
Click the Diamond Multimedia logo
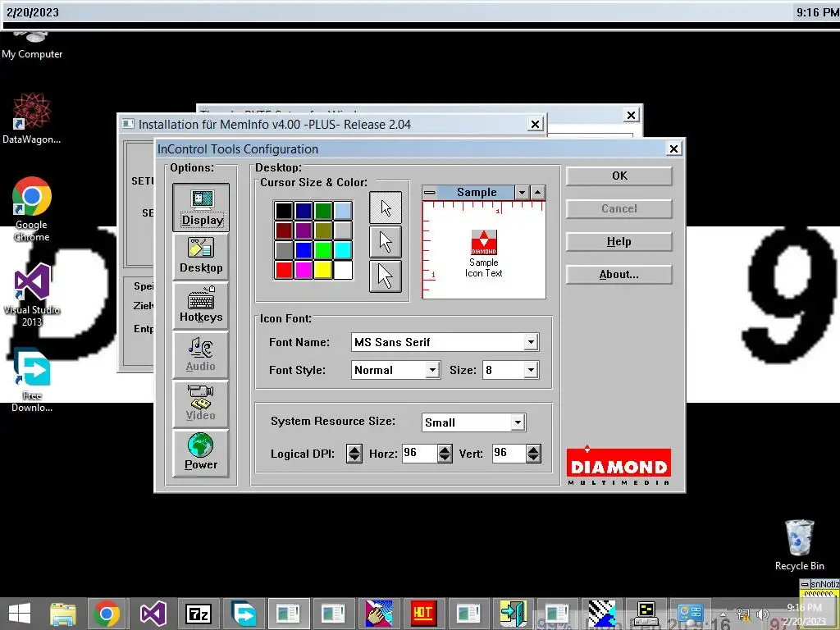[619, 465]
